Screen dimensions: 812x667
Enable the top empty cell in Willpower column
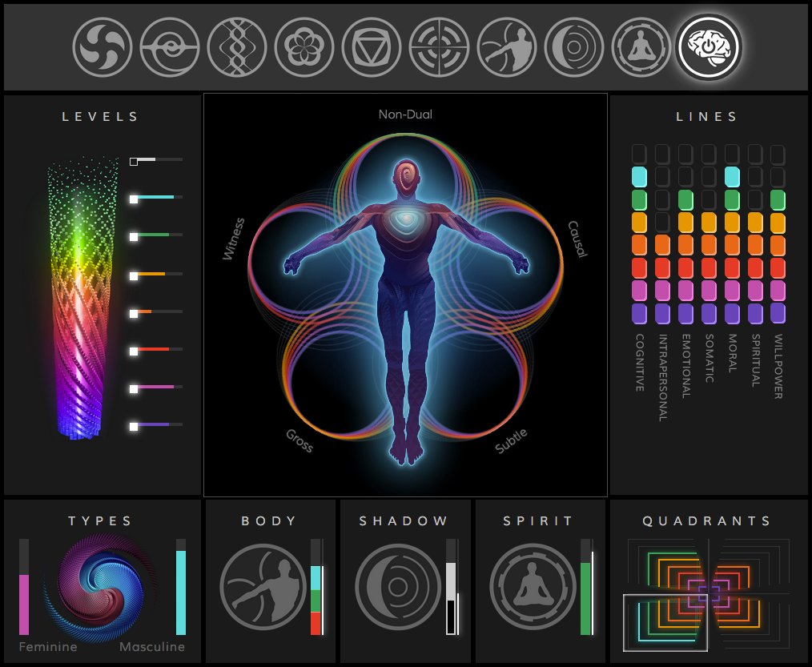[x=778, y=154]
